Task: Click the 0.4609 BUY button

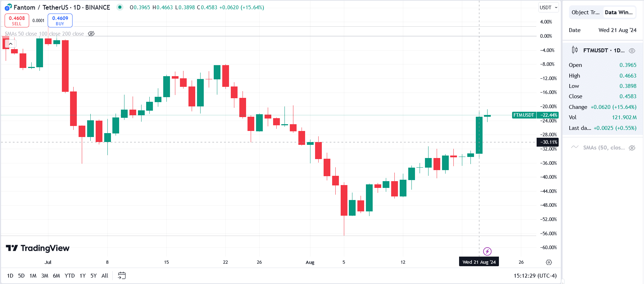Action: coord(60,21)
